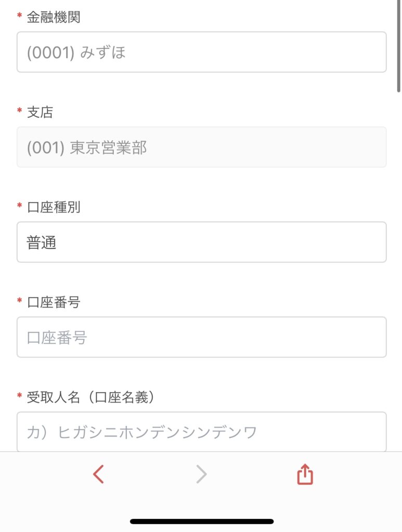
Task: Open the 金融機関 bank selector field
Action: (202, 52)
